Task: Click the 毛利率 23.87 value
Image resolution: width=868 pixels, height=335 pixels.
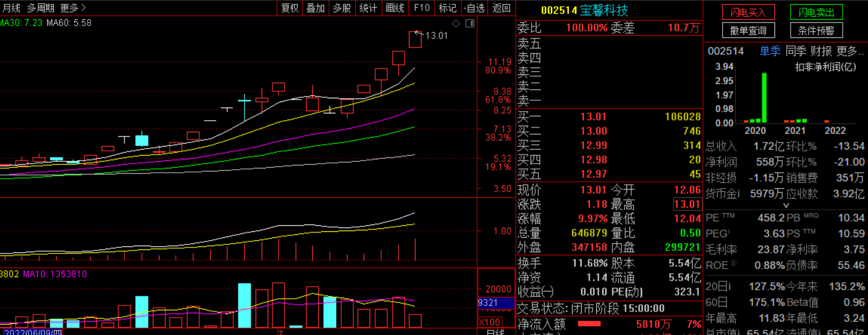Action: point(770,249)
